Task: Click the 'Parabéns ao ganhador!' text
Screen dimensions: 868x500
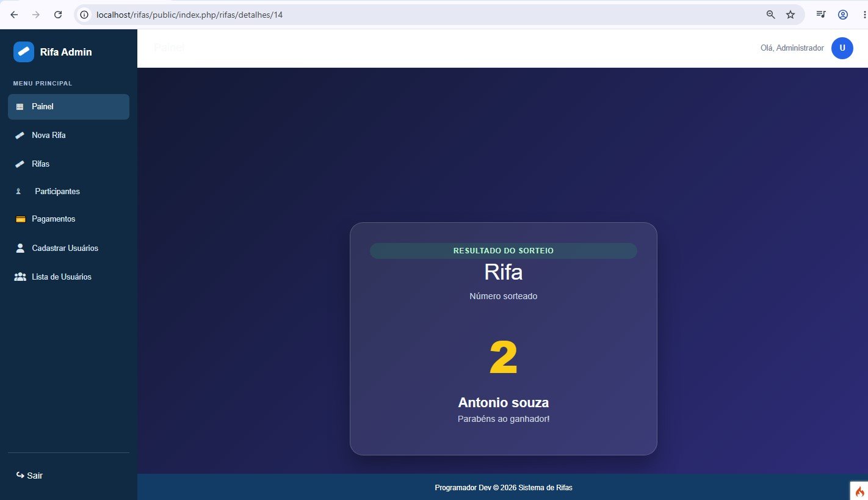Action: 504,419
